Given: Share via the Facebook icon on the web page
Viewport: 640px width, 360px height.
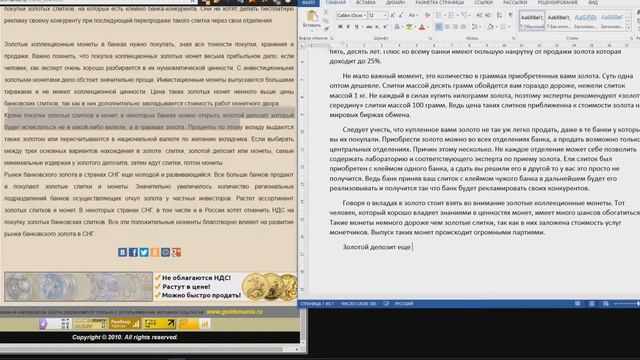Looking at the screenshot, I should [x=133, y=252].
